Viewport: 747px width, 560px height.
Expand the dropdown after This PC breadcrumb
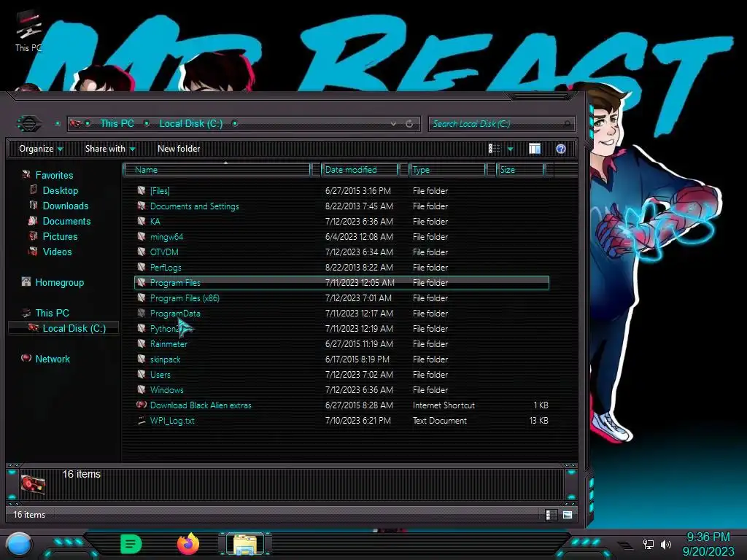click(147, 123)
